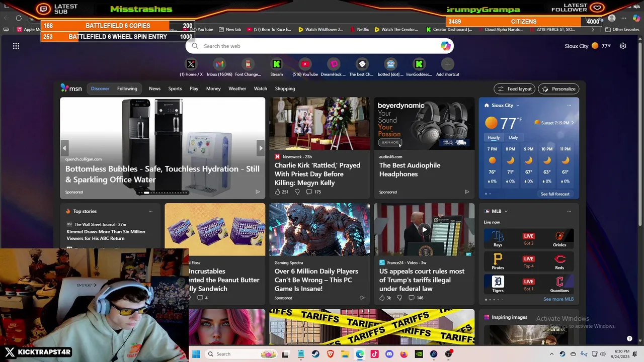
Task: Click Learn More on beyerdynamic ad
Action: point(390,142)
